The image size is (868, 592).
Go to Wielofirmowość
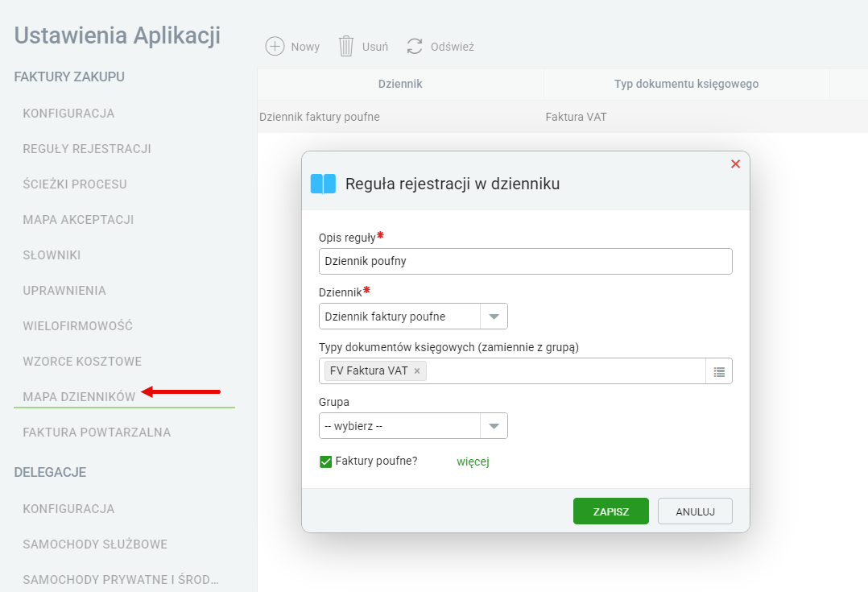77,325
